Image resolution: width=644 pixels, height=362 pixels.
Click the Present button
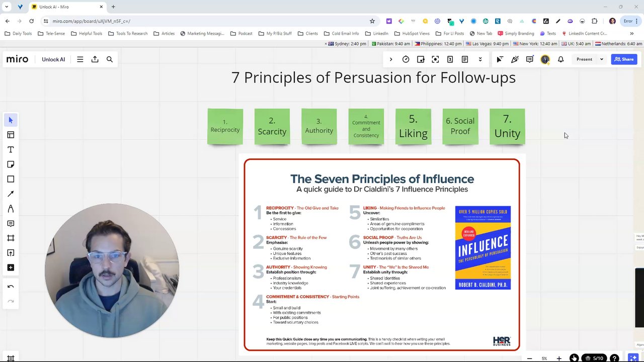pyautogui.click(x=584, y=59)
